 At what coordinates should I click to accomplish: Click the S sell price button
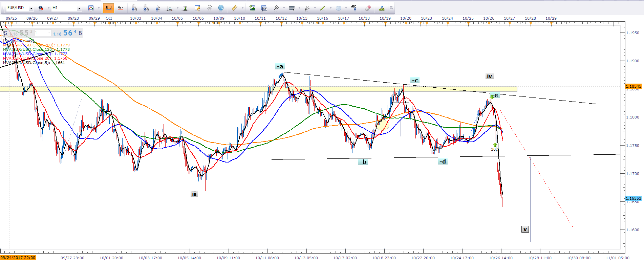tap(5, 33)
